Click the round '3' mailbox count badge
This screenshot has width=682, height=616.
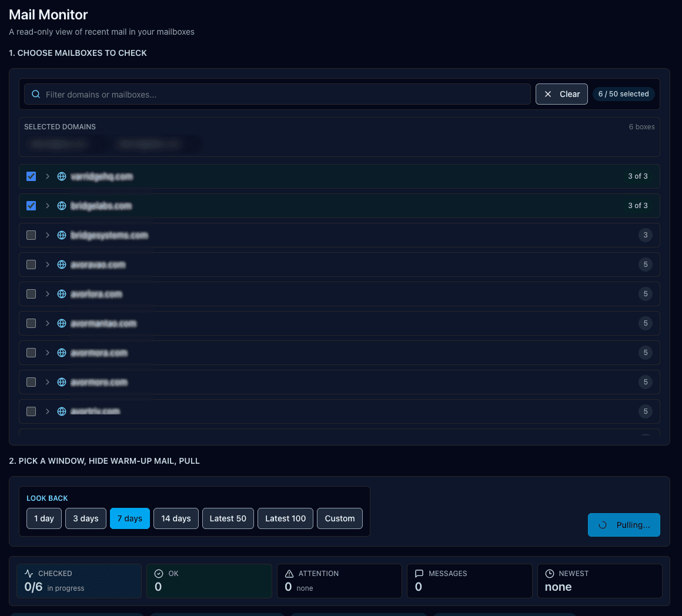click(646, 235)
